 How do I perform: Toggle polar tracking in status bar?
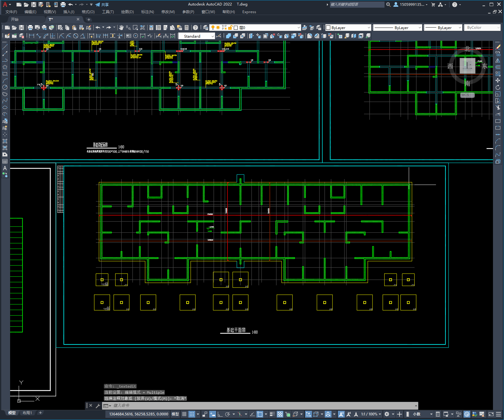pyautogui.click(x=227, y=414)
